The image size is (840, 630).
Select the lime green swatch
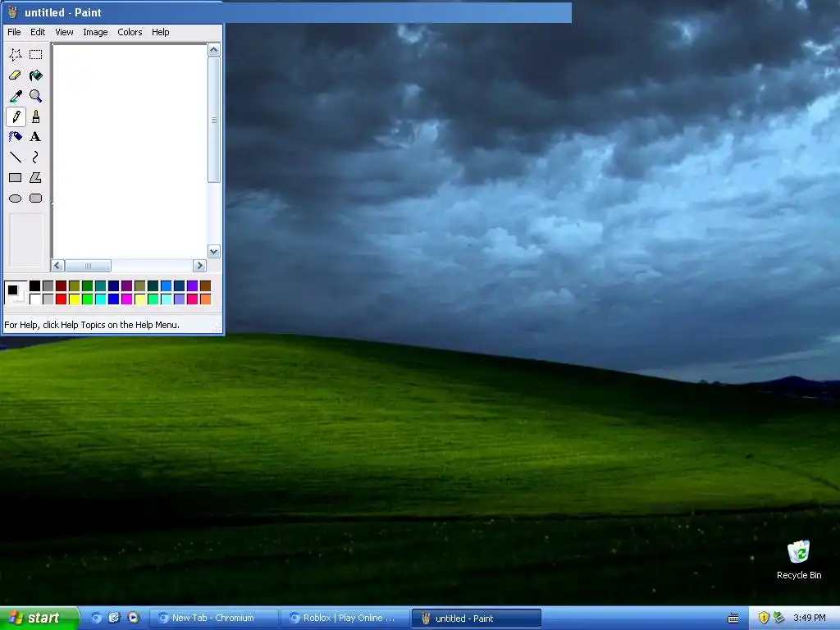pos(87,299)
